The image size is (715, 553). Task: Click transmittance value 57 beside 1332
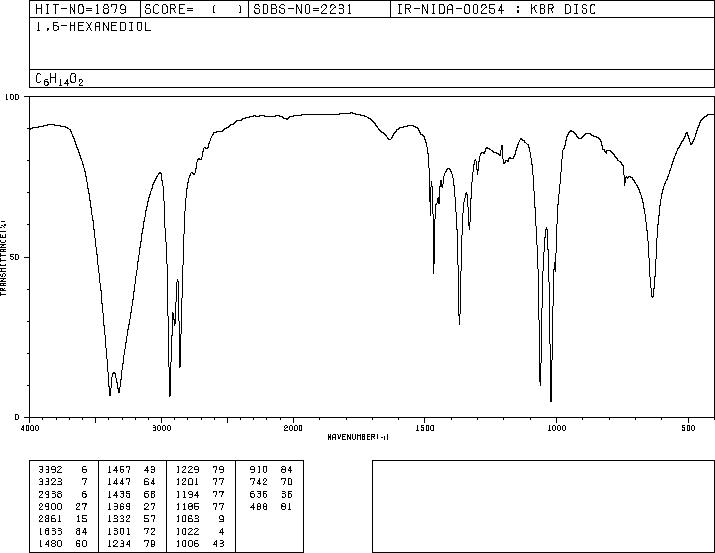[x=150, y=519]
